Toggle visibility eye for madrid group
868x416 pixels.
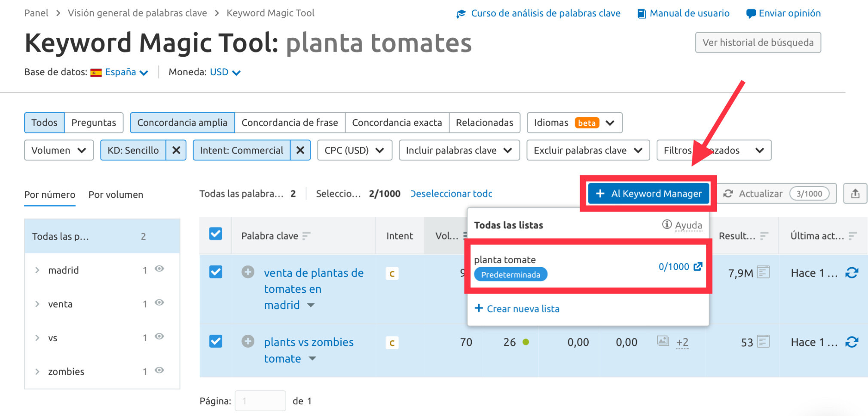(x=159, y=269)
